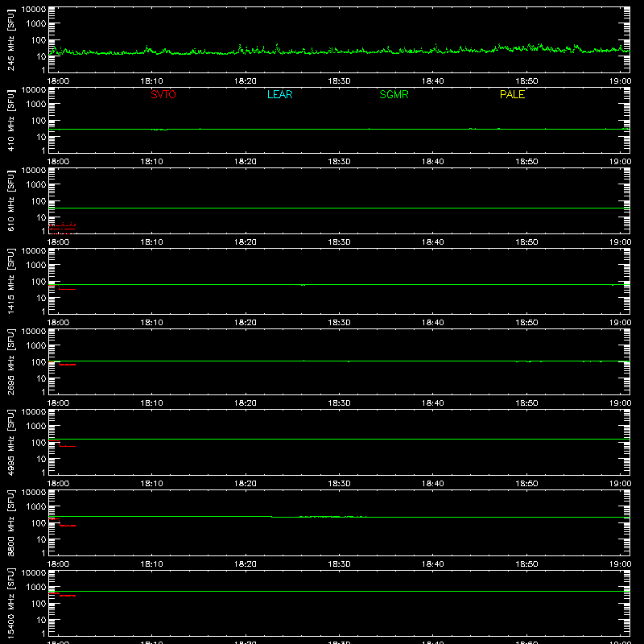Click the 19:00 tick label under 245 MHz plot

click(620, 81)
